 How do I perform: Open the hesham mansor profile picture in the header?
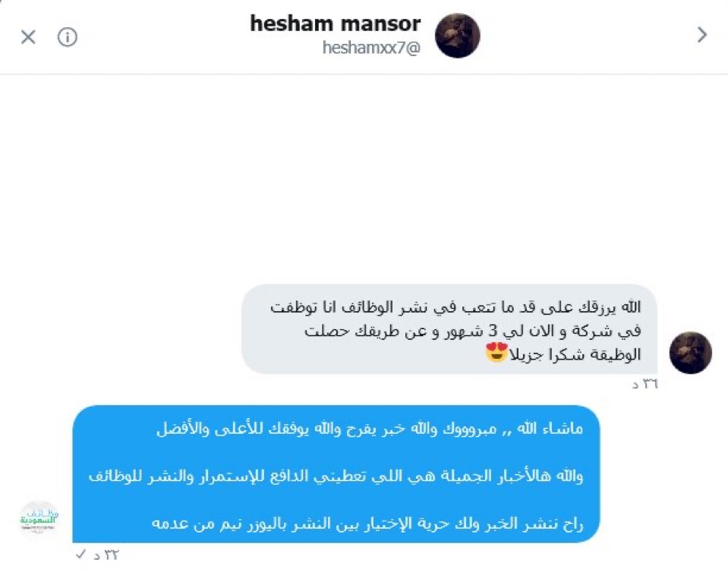[x=457, y=36]
